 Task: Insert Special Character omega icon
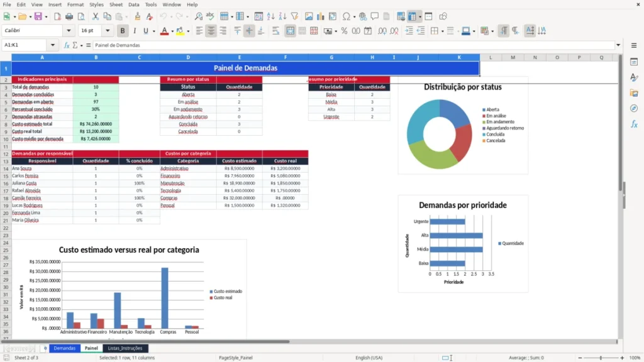[347, 16]
